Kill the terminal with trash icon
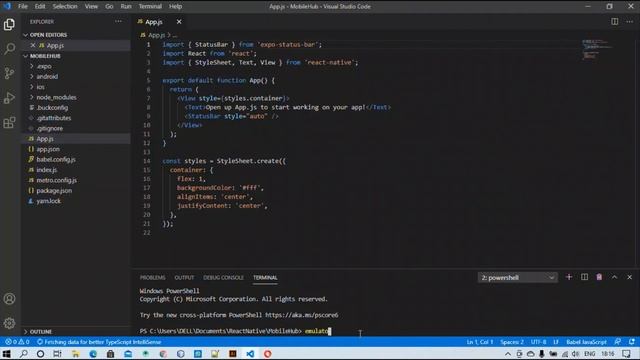 (599, 277)
